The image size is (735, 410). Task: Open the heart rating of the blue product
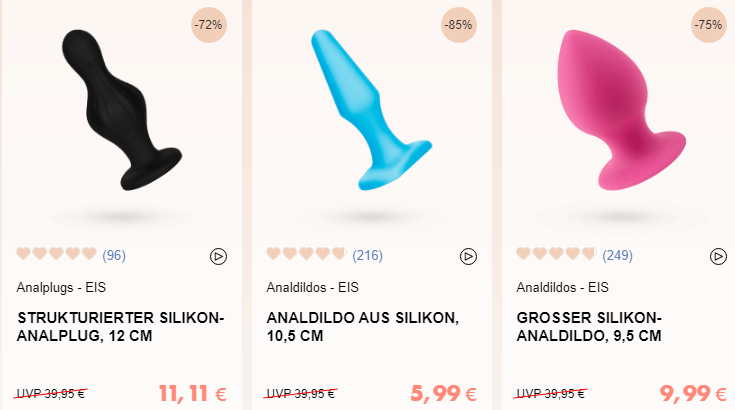pos(306,254)
